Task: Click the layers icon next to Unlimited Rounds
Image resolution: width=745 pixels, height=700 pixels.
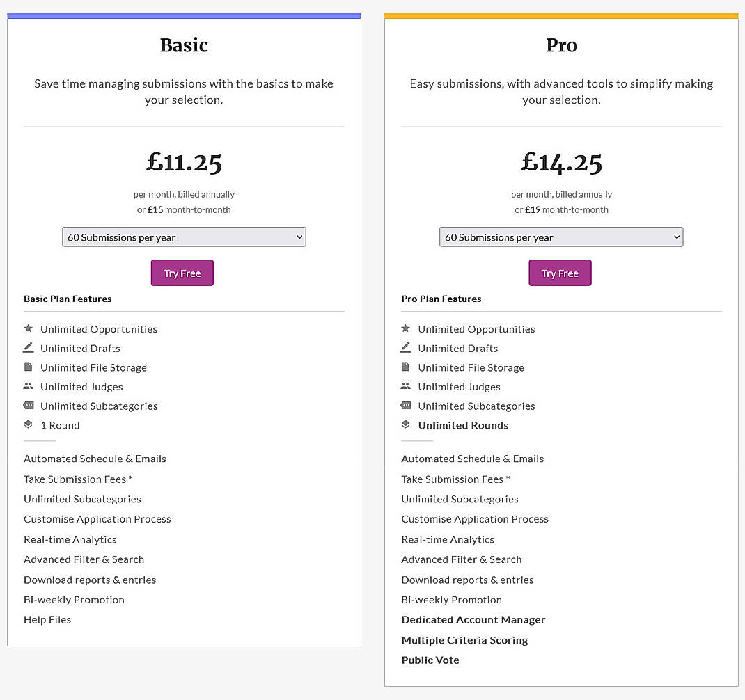Action: click(x=406, y=425)
